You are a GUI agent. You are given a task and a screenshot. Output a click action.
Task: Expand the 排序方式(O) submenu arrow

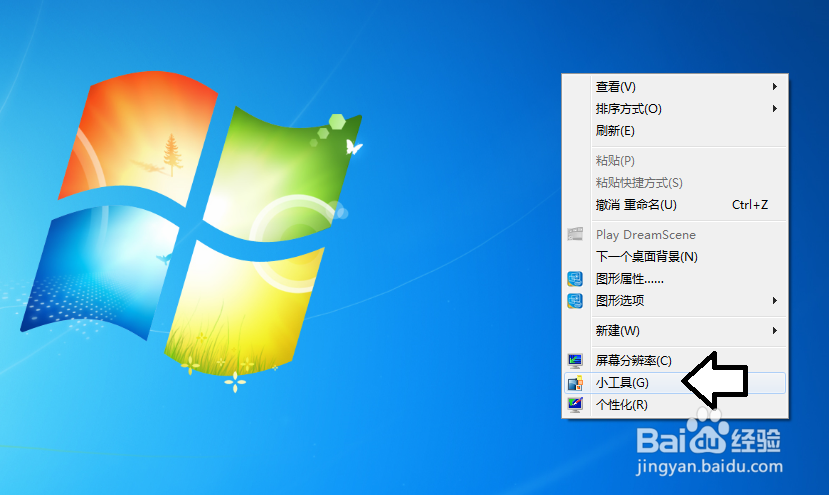[775, 108]
